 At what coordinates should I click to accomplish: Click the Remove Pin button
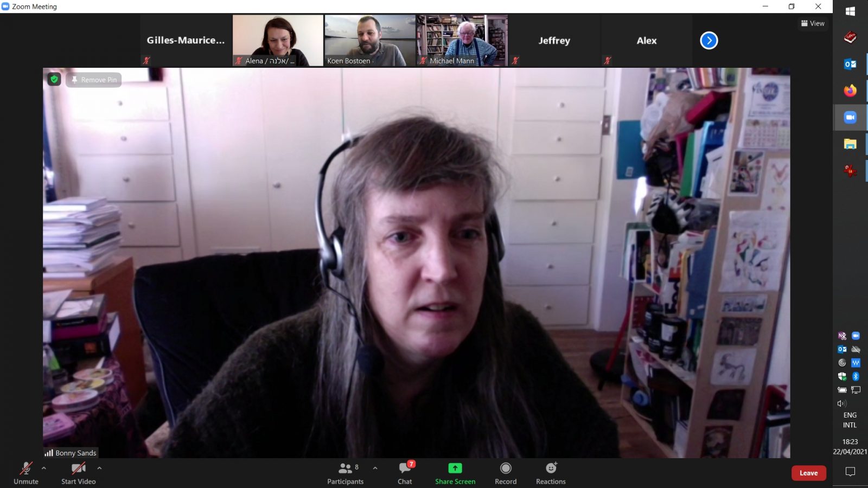click(x=94, y=80)
